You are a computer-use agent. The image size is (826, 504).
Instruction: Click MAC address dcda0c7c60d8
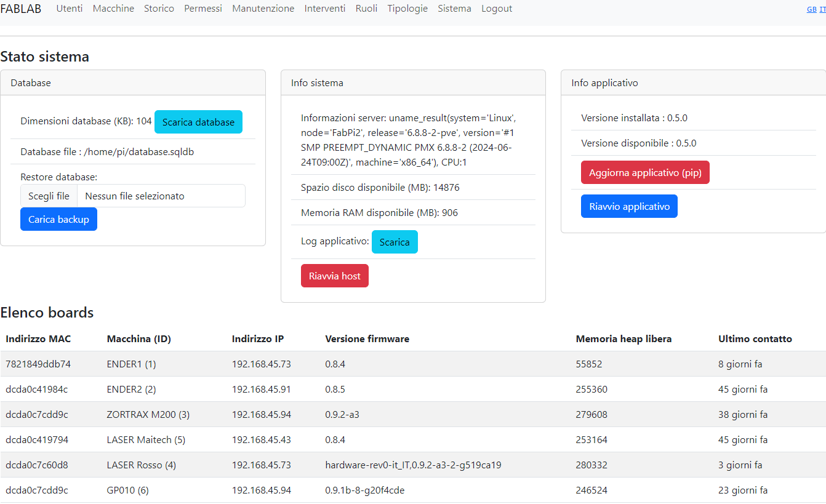click(36, 465)
